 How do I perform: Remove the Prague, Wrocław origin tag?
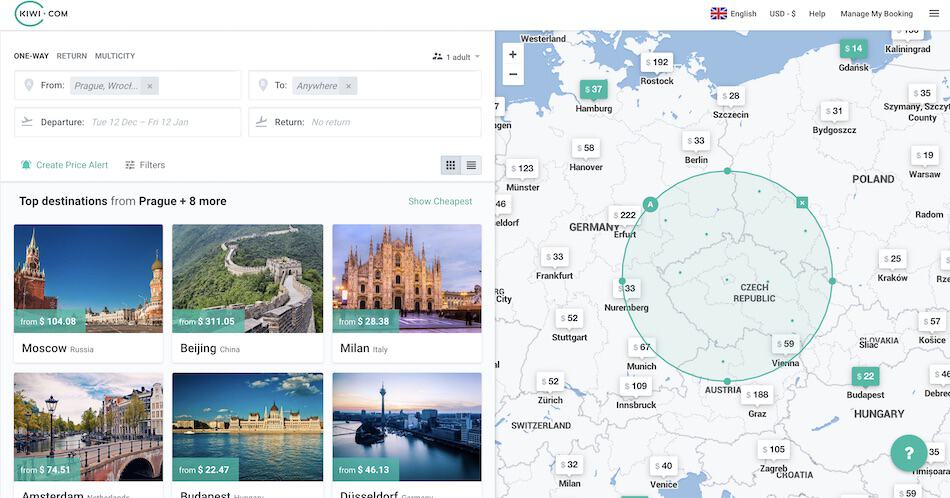tap(150, 86)
